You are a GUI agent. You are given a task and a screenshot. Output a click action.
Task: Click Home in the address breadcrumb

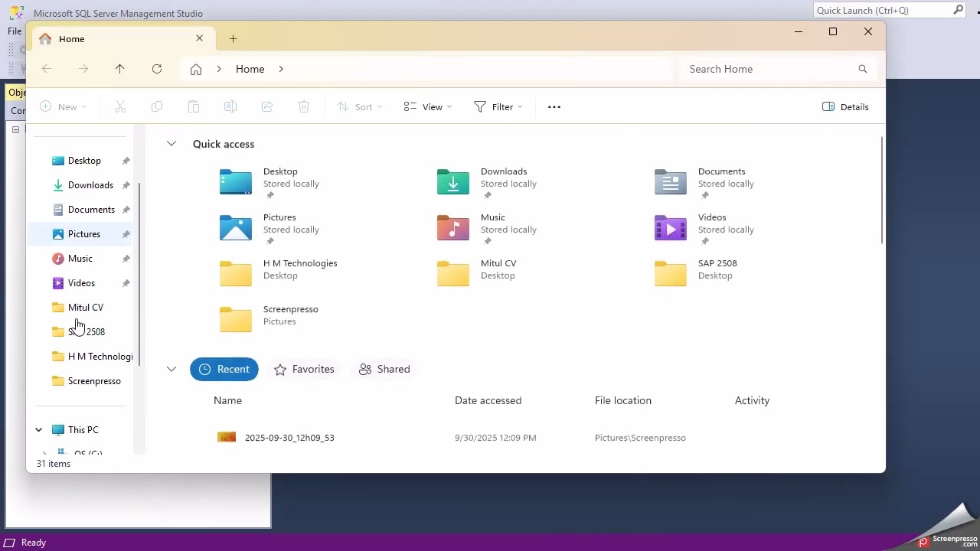click(250, 69)
